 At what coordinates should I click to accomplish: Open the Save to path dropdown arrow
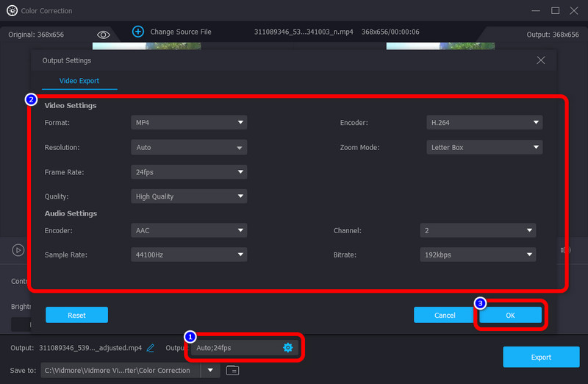pos(212,370)
